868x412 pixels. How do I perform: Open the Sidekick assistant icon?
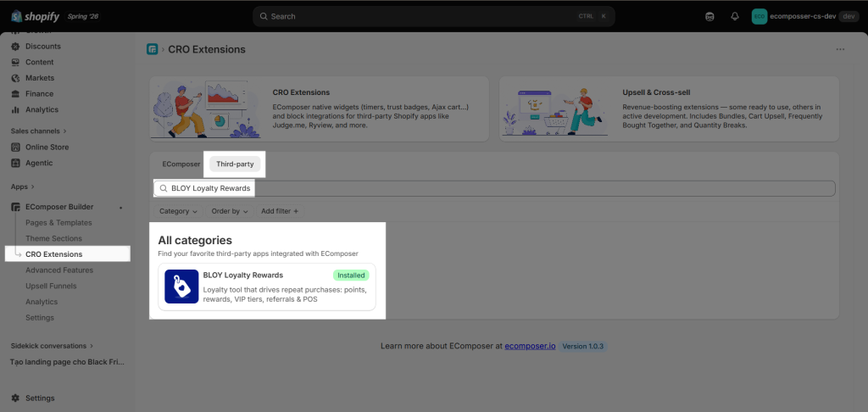[709, 17]
